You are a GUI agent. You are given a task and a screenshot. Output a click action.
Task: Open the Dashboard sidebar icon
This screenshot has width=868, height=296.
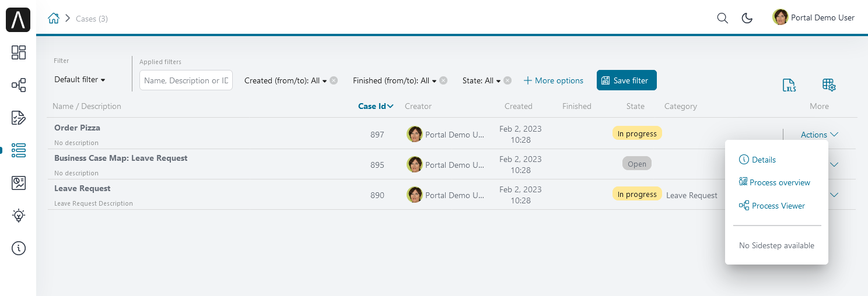coord(19,52)
